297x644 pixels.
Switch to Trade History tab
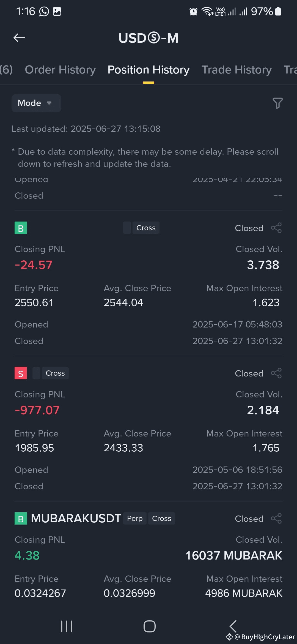pyautogui.click(x=237, y=70)
